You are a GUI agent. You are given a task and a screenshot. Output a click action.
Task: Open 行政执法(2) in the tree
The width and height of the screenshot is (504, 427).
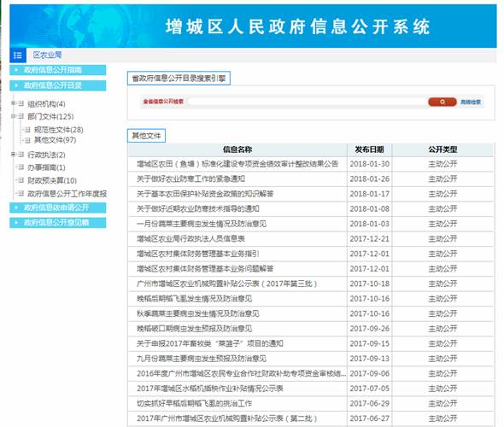(46, 155)
